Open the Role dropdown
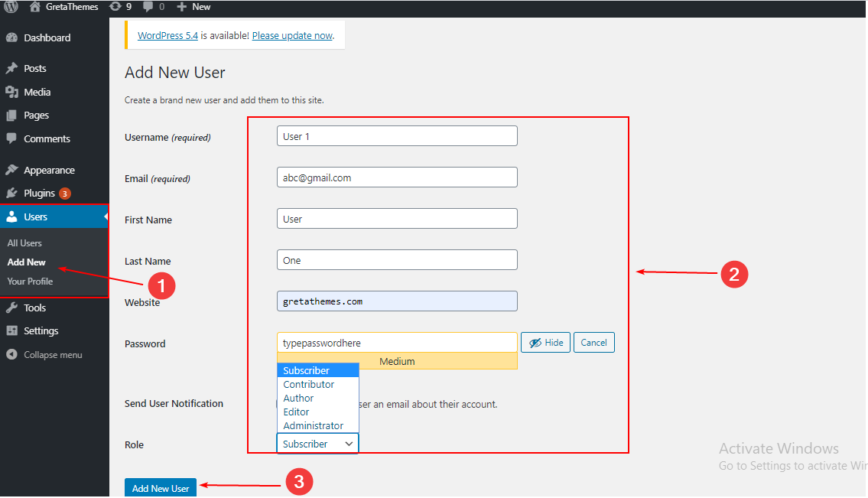Screen dimensions: 868x498 point(317,443)
